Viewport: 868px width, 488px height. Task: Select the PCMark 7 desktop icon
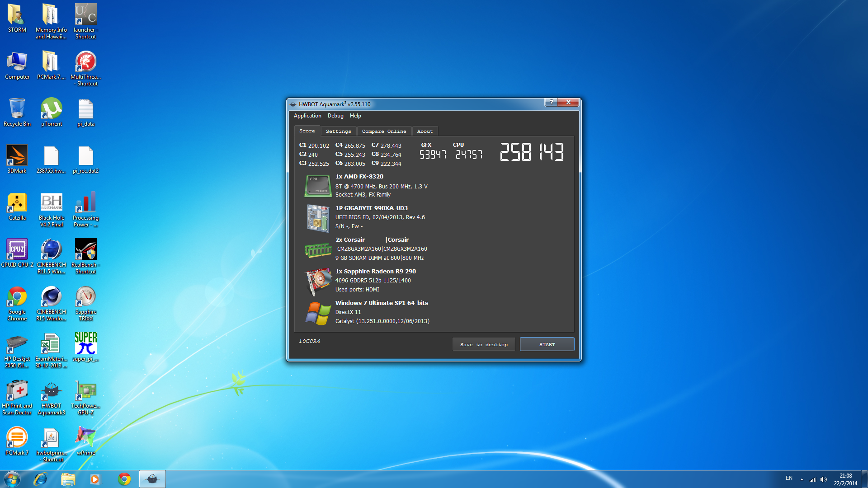[x=17, y=441]
